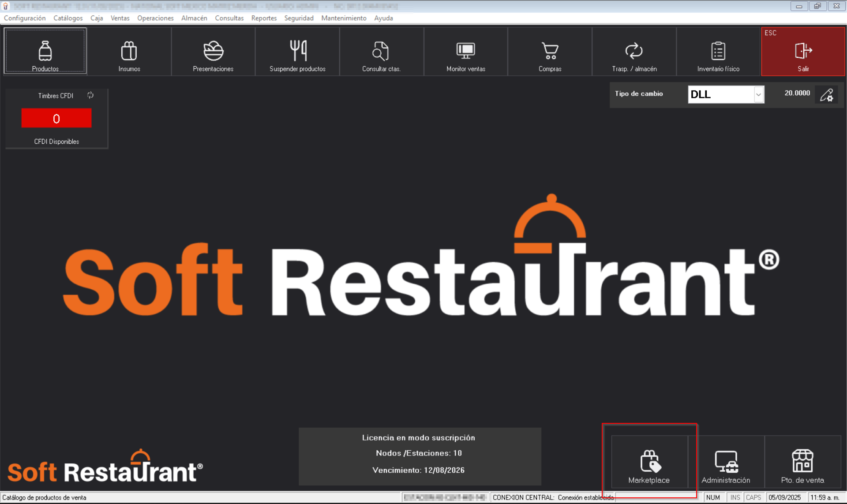
Task: Open Presentaciones bowl icon
Action: (213, 51)
